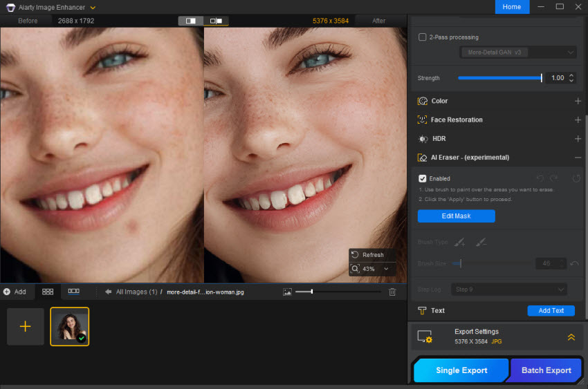Switch to single split-view comparison mode
Image resolution: width=588 pixels, height=389 pixels.
point(191,21)
